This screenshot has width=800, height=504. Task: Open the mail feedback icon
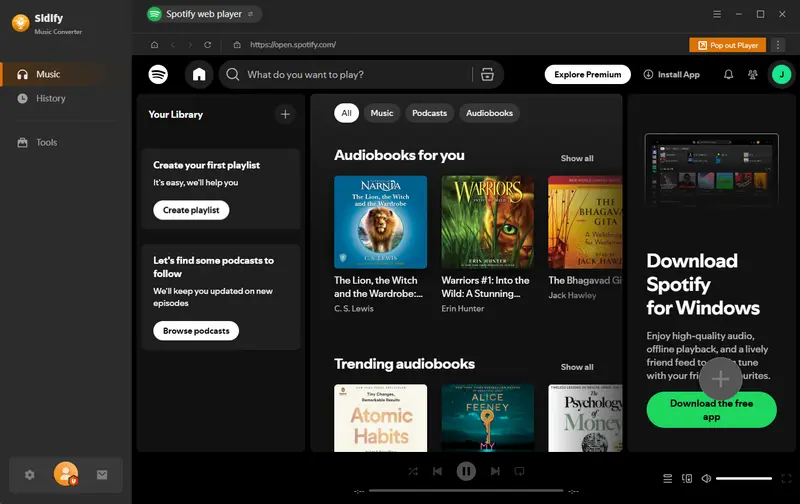102,475
